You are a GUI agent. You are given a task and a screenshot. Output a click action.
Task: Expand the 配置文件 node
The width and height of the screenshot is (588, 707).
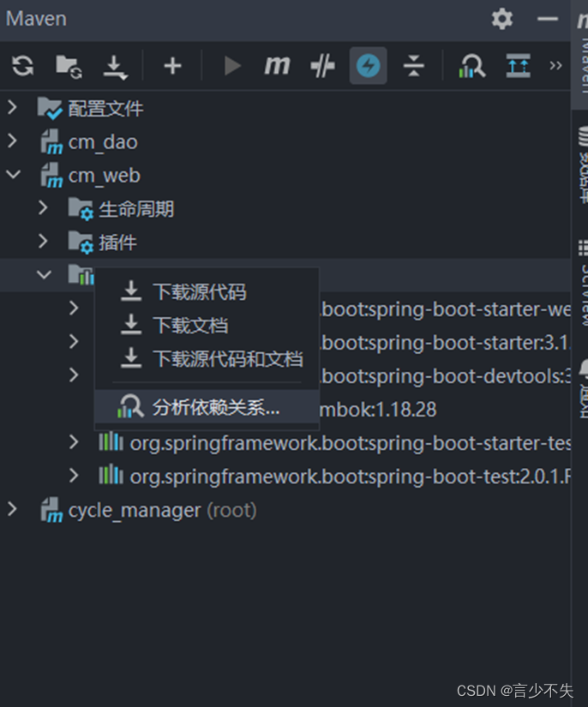[13, 107]
